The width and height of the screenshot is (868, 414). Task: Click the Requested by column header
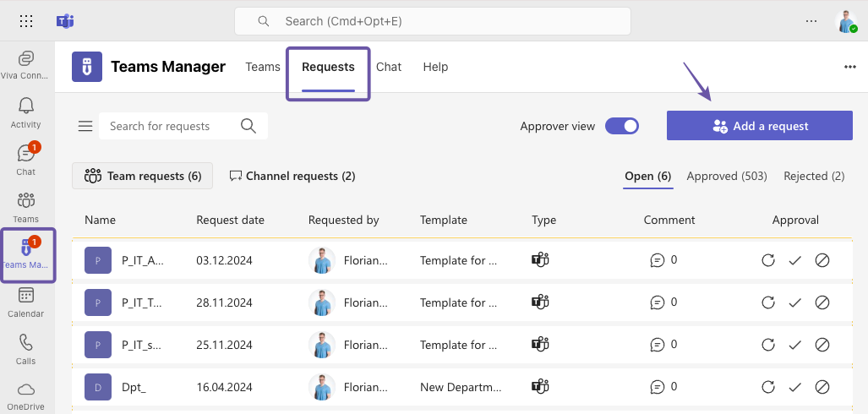tap(344, 220)
